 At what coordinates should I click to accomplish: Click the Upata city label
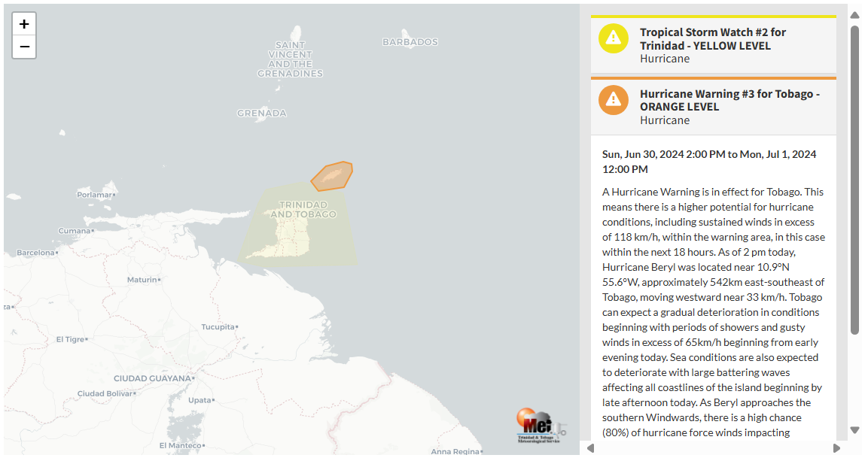199,400
